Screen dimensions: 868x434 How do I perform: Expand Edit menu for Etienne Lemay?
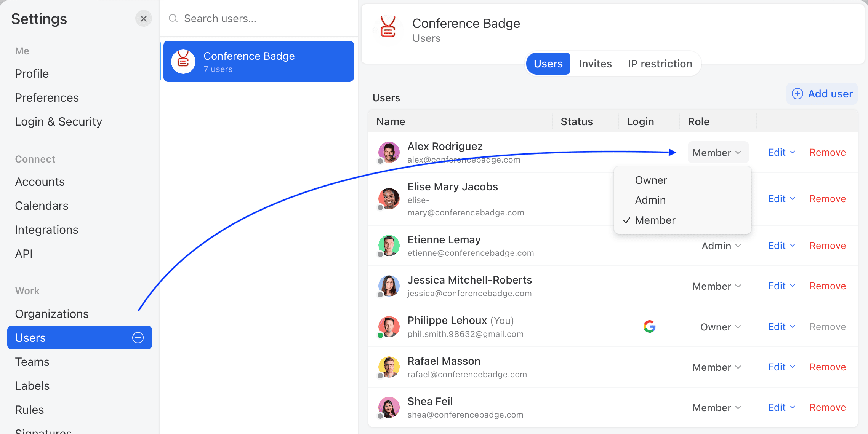782,246
